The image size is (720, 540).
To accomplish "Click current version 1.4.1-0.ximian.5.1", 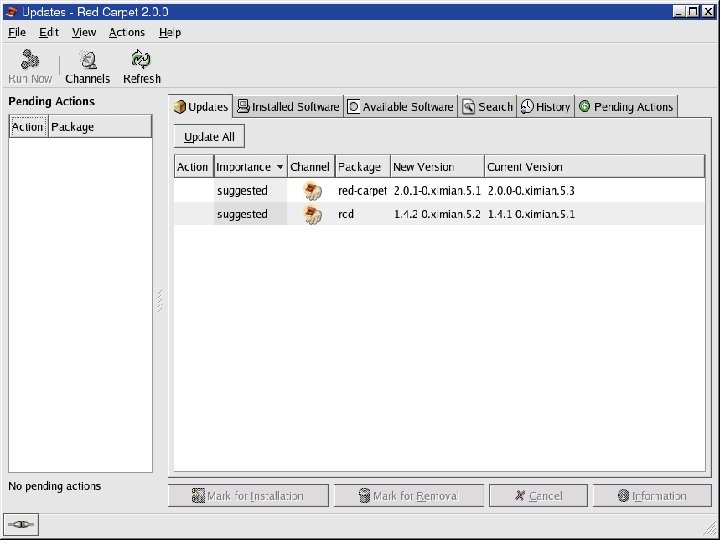I will (x=531, y=214).
